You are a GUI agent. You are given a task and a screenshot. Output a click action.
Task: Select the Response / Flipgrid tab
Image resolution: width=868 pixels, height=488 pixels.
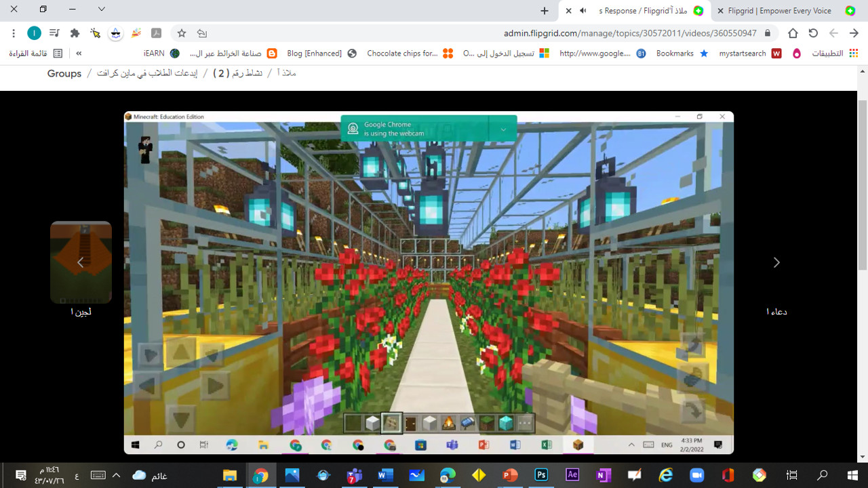pyautogui.click(x=634, y=11)
